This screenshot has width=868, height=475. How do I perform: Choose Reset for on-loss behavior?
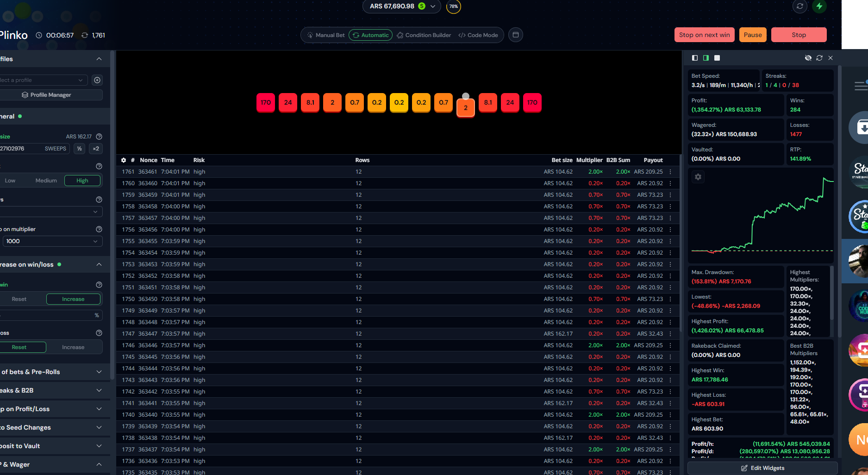coord(19,347)
